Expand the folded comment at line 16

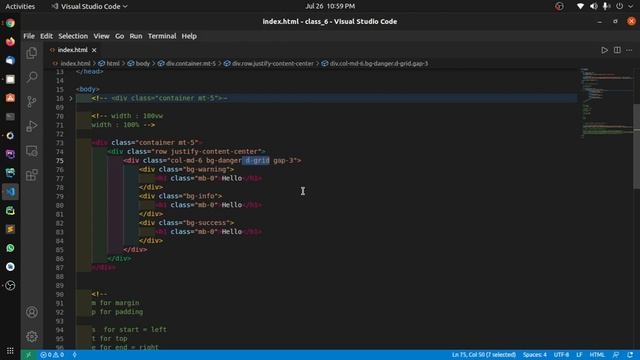[71, 98]
